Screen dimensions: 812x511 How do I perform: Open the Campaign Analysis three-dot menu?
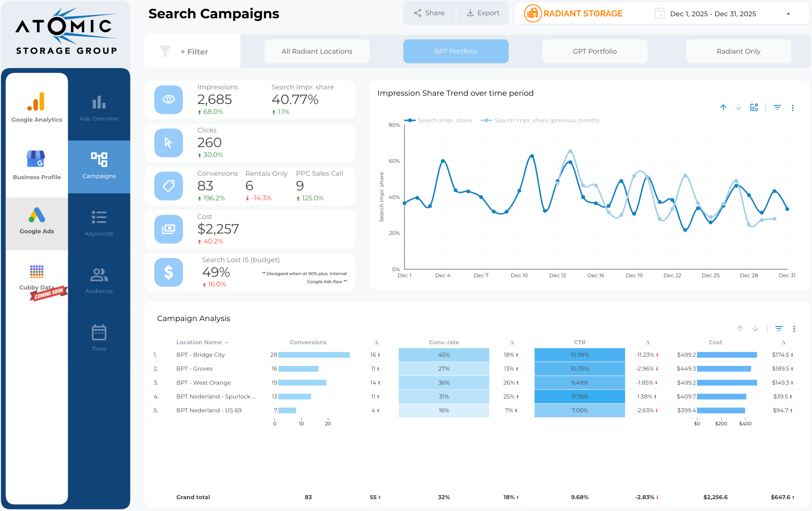(x=794, y=329)
